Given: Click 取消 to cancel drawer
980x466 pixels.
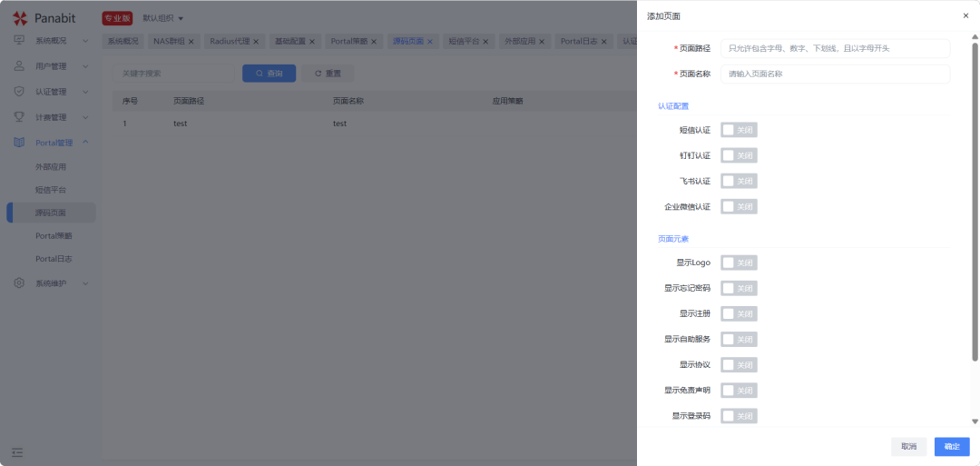Looking at the screenshot, I should pos(908,447).
